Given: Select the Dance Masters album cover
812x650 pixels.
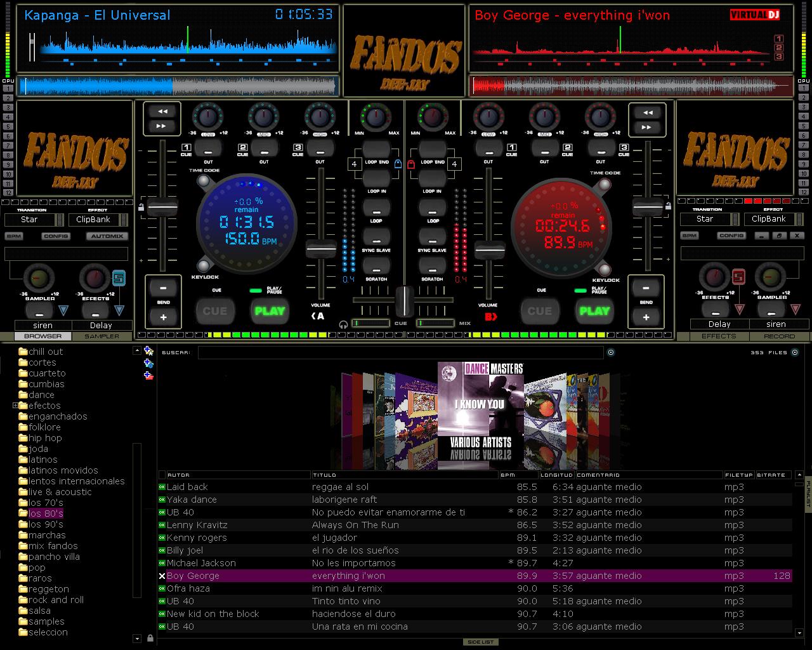Looking at the screenshot, I should click(481, 405).
